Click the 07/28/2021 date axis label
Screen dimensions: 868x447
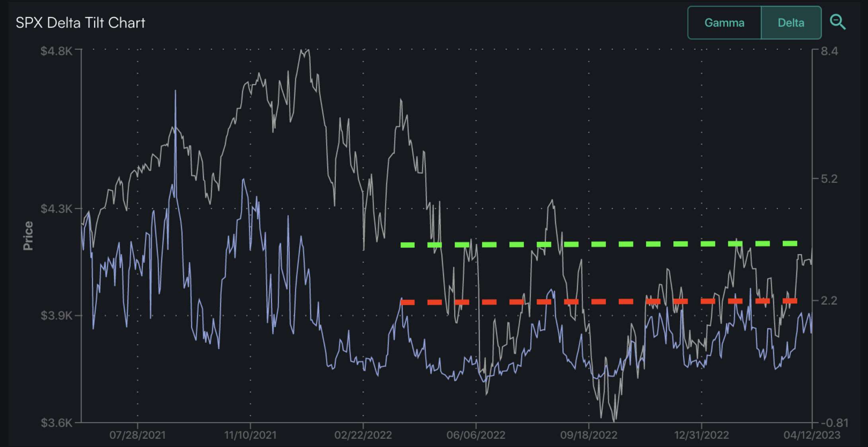tap(137, 435)
